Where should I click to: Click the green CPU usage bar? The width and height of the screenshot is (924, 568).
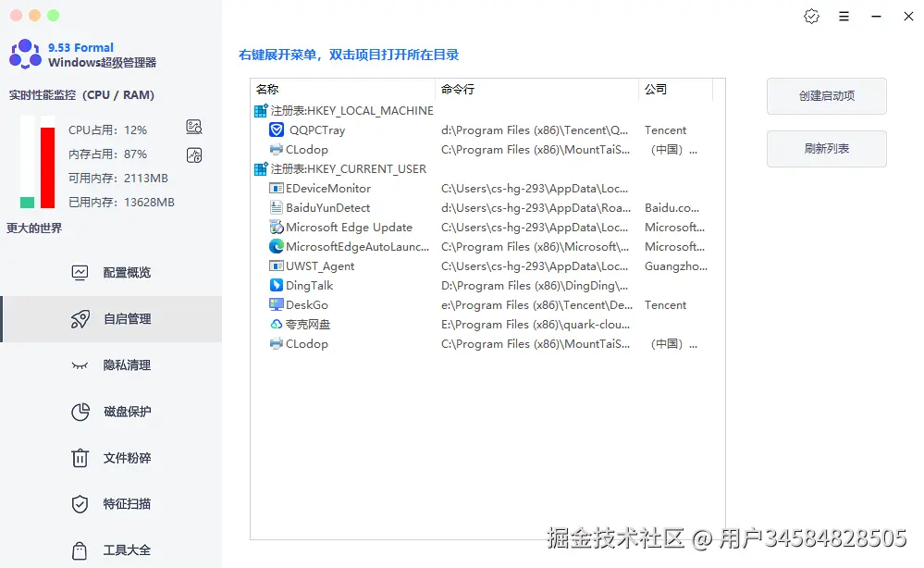[x=27, y=203]
